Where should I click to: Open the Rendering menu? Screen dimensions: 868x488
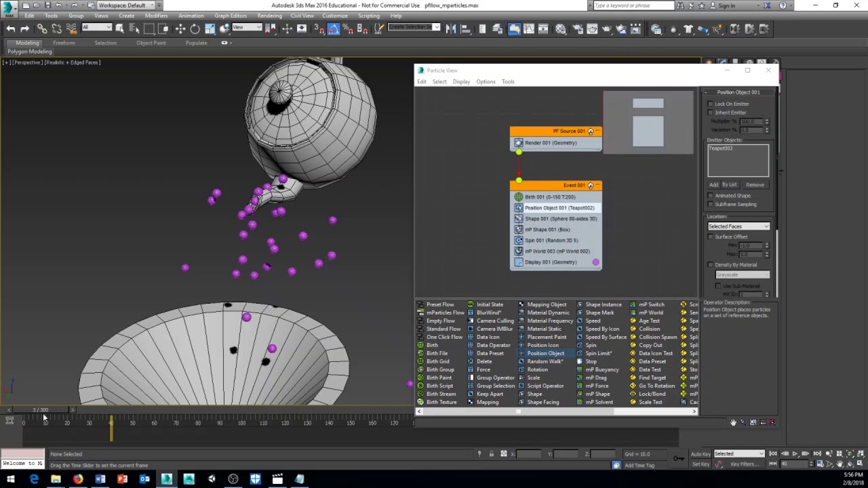pyautogui.click(x=269, y=16)
